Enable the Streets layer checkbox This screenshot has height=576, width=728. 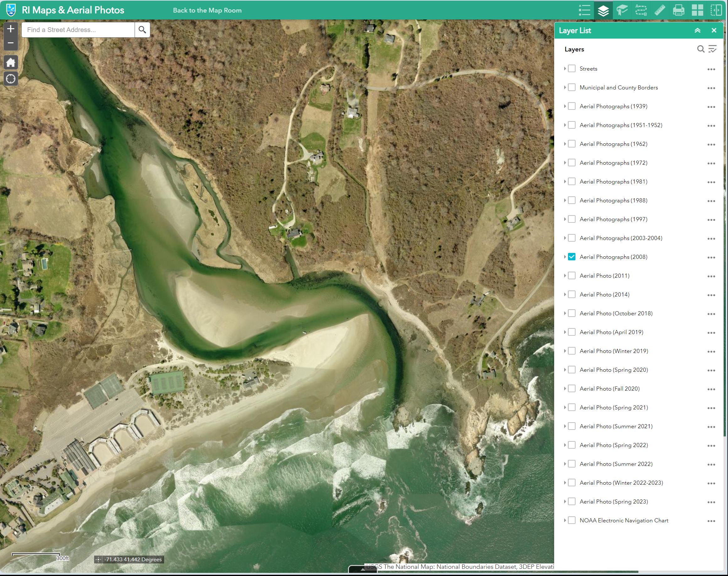pyautogui.click(x=571, y=68)
